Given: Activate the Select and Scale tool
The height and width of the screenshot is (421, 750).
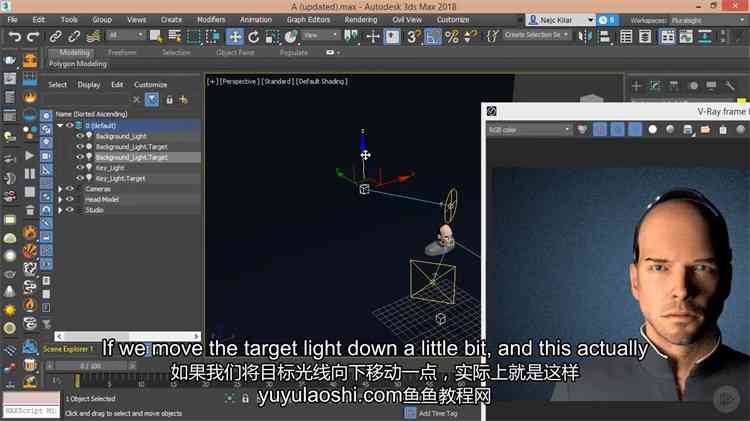Looking at the screenshot, I should coord(272,36).
